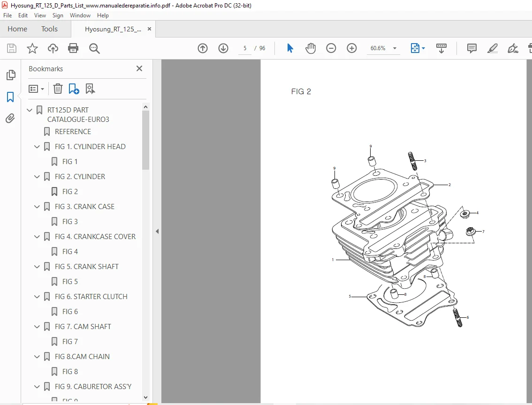Select the FIG 4 bookmark
The width and height of the screenshot is (532, 405).
[x=70, y=251]
